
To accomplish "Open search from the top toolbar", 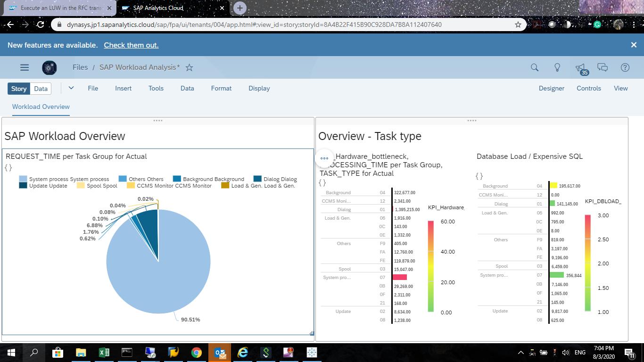I will coord(534,67).
